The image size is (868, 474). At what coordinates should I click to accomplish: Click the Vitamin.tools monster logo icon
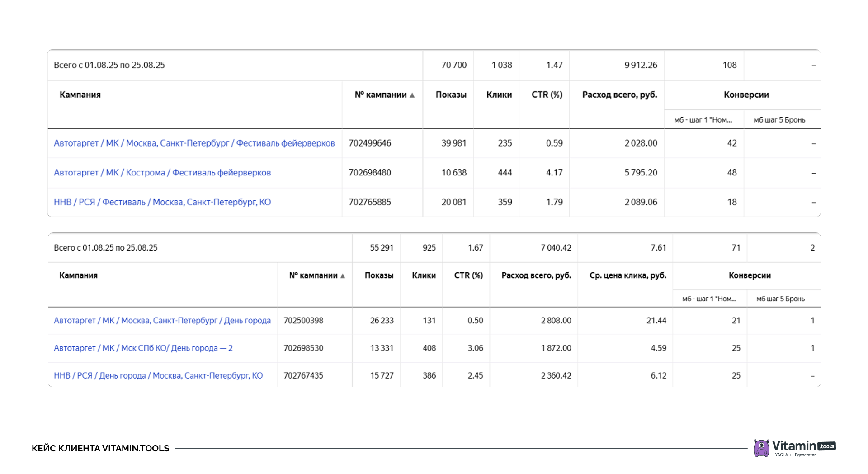pos(761,448)
